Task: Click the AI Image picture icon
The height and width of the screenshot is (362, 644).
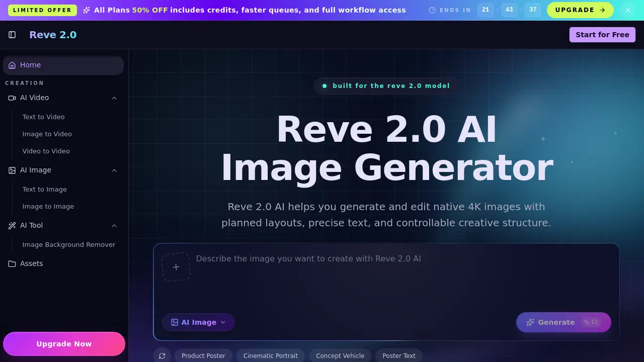Action: (x=12, y=170)
